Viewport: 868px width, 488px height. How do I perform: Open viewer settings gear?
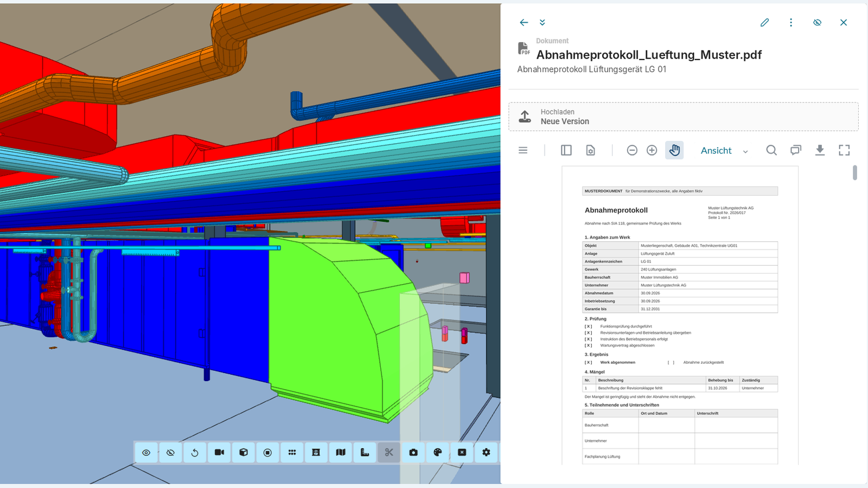click(486, 452)
